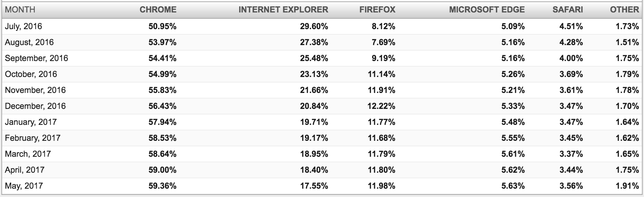Select the July, 2016 row label
Screen dimensions: 644x197
[x=24, y=26]
